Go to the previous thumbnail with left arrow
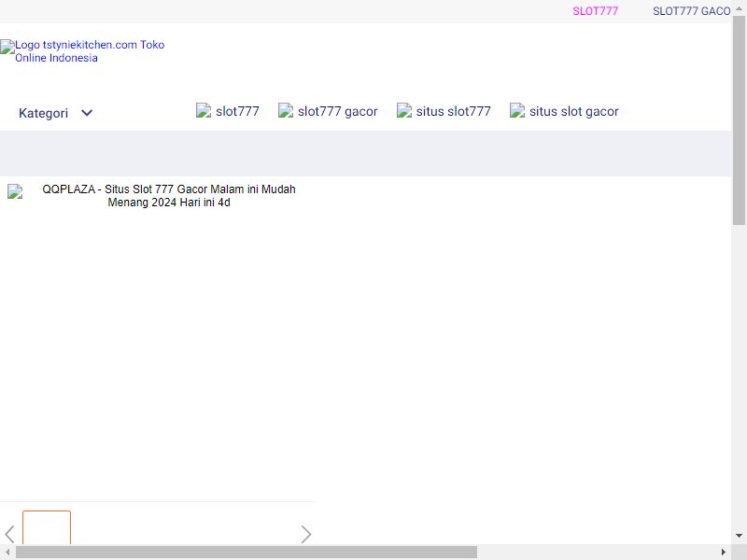747x560 pixels. pos(9,534)
